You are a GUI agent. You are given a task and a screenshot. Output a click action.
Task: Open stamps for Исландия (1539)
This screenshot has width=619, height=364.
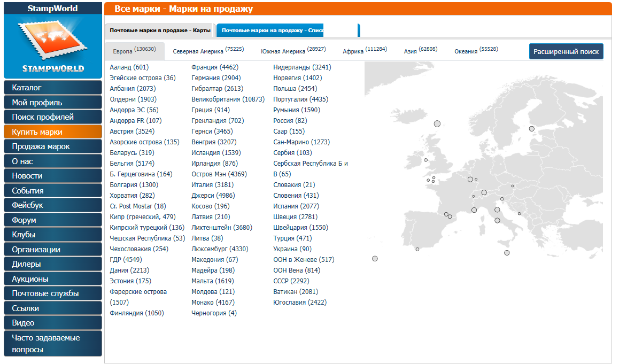[216, 153]
